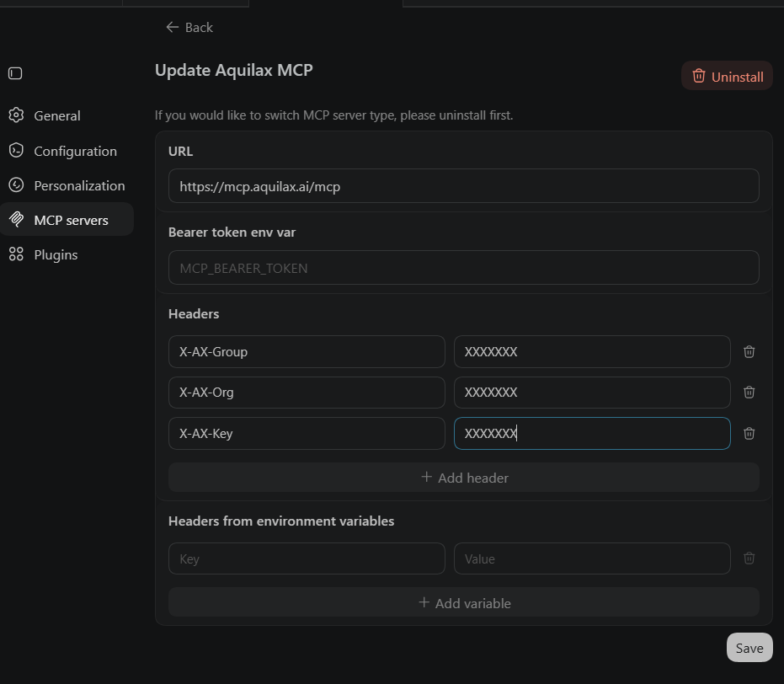Edit the X-AX-Org header name field
This screenshot has width=784, height=684.
(307, 393)
